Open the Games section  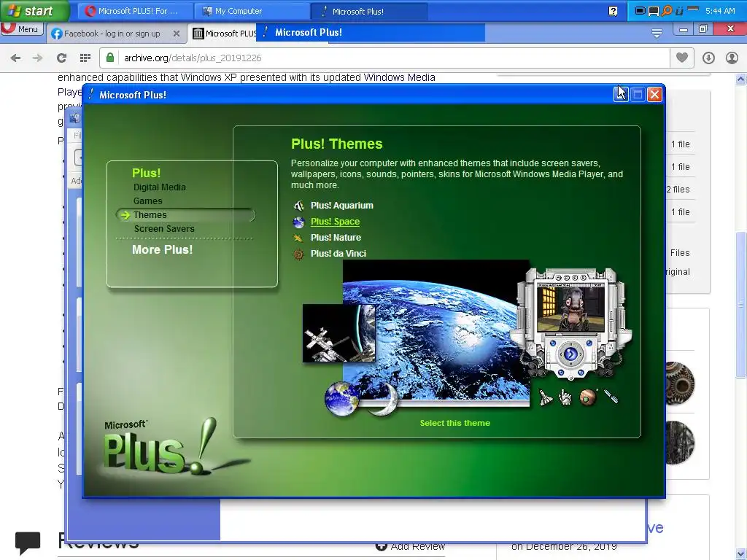(x=147, y=201)
